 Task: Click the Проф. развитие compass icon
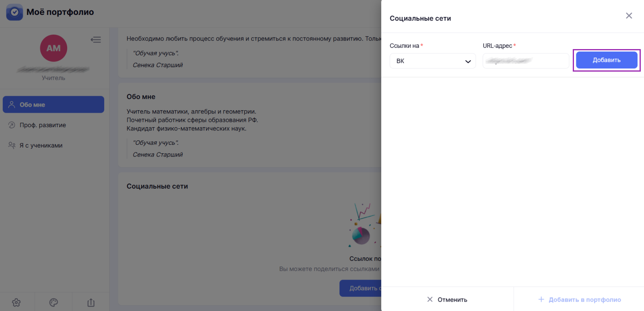(x=12, y=125)
